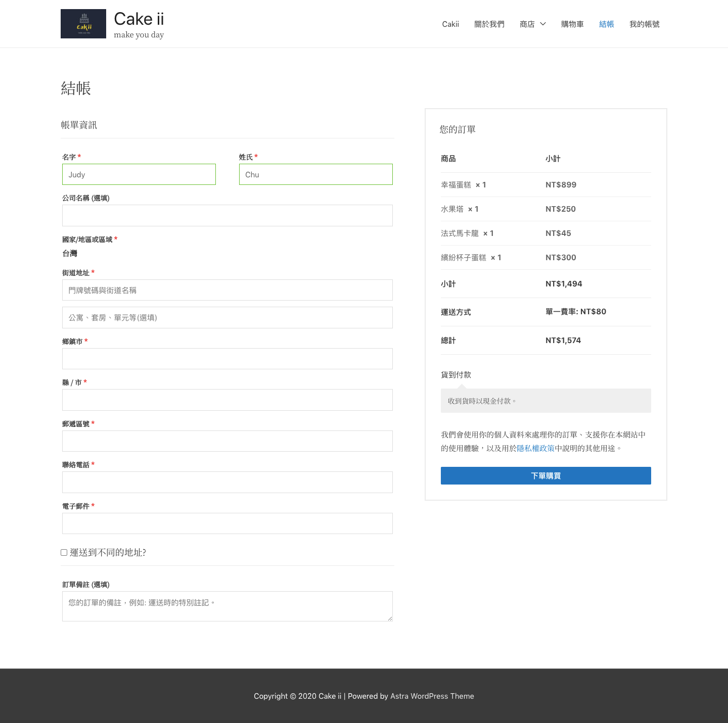Focus the 電子郵件 input field
This screenshot has height=723, width=728.
(x=227, y=523)
